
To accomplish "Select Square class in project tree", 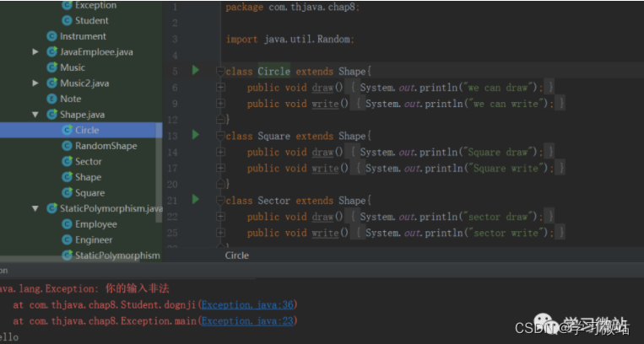I will coord(89,192).
